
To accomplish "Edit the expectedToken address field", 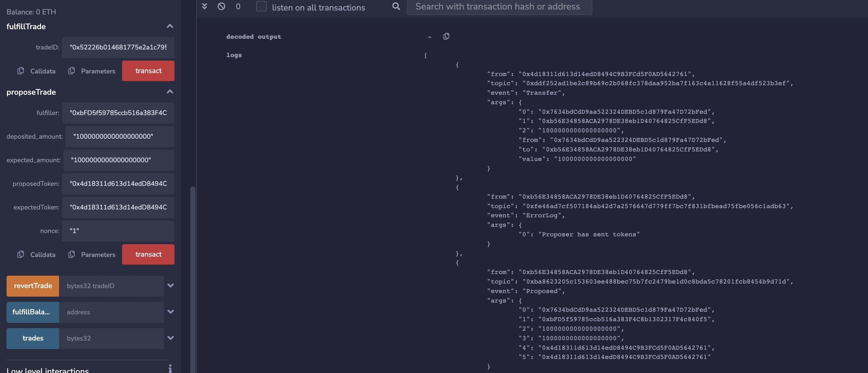I will click(x=118, y=207).
